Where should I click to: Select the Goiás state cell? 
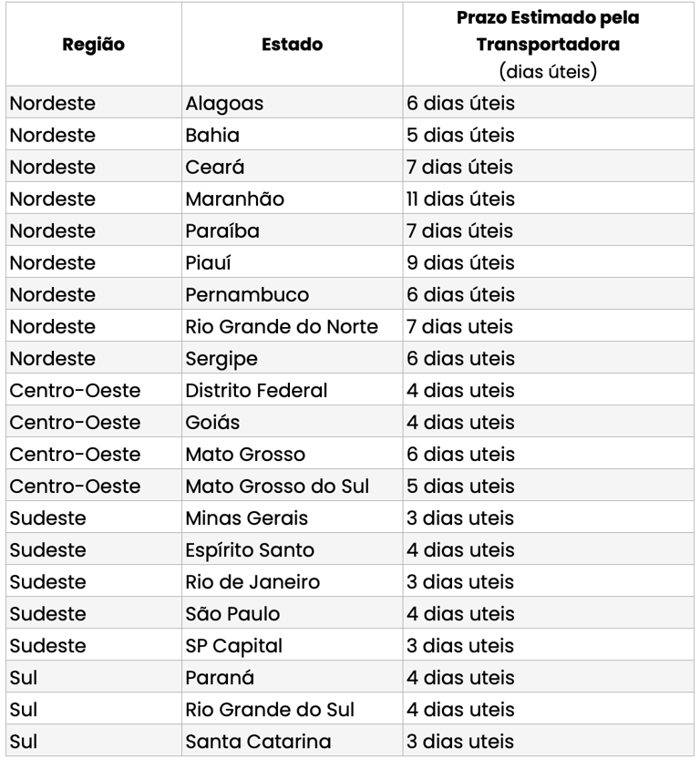pyautogui.click(x=213, y=423)
